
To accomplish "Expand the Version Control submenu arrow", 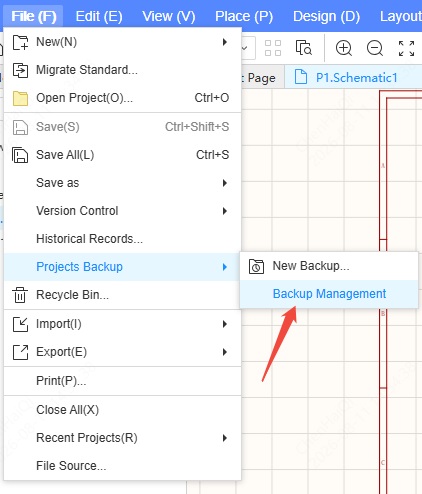I will point(225,211).
